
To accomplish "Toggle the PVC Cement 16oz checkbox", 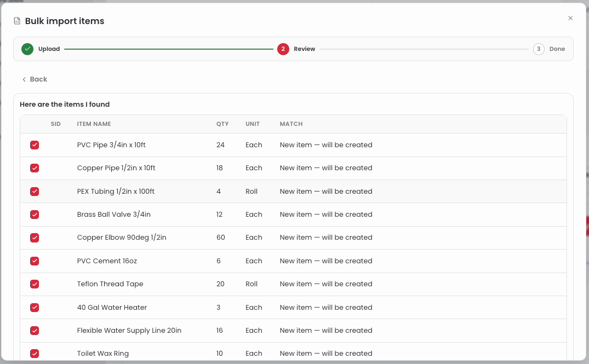I will 35,261.
